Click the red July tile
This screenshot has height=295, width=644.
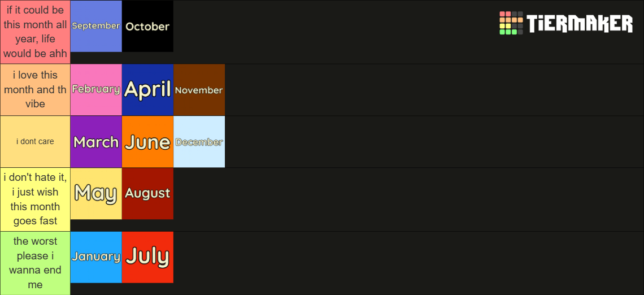(147, 257)
